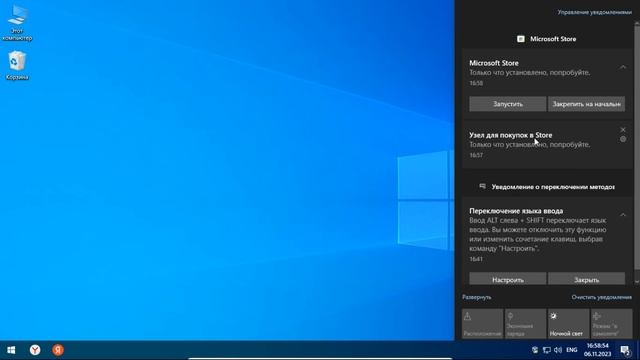This screenshot has width=640, height=360.
Task: Open the Этот компьютер desktop icon
Action: pos(17,23)
